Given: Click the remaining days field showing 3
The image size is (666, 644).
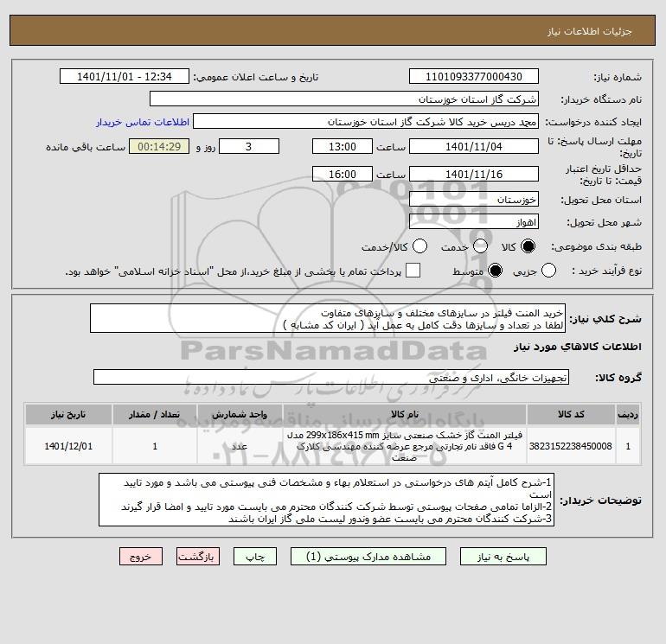Looking at the screenshot, I should coord(249,146).
